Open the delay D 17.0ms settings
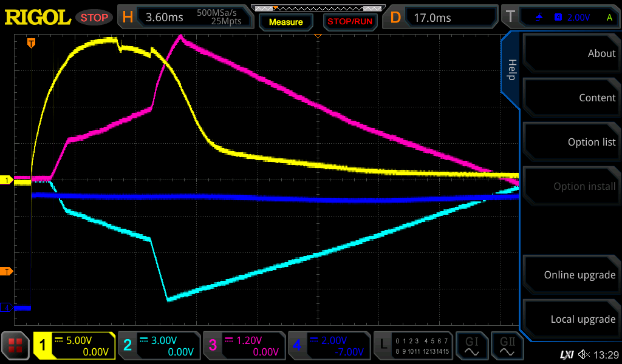The width and height of the screenshot is (622, 364). pos(442,18)
